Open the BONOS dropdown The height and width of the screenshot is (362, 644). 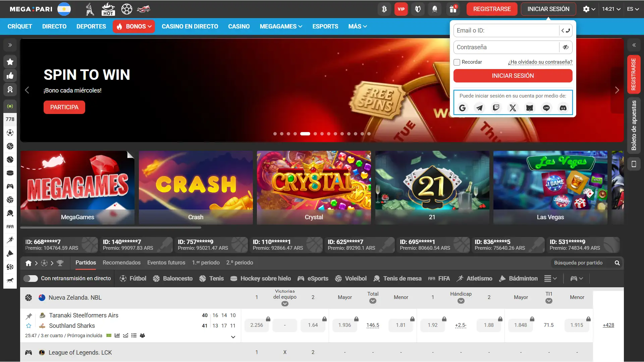[x=134, y=26]
